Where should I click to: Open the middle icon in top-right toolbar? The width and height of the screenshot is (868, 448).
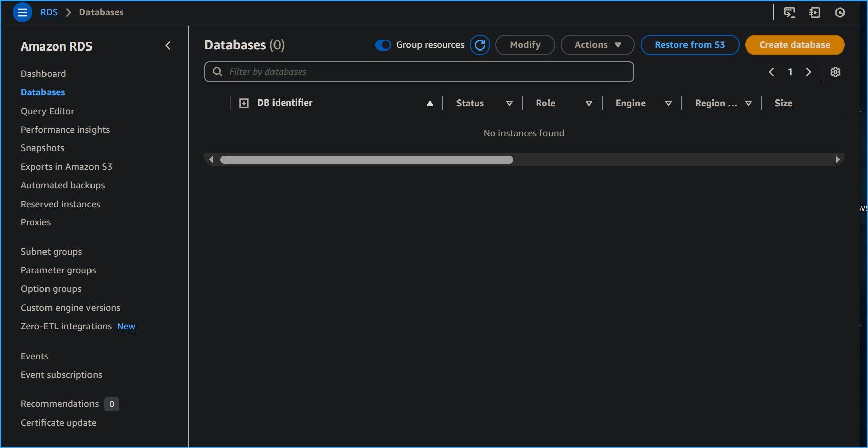click(x=814, y=12)
